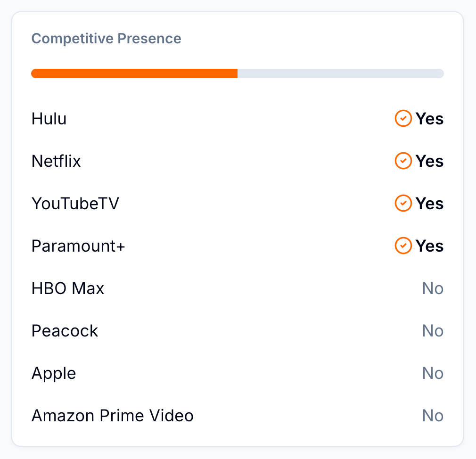Select the Paramount+ row
Image resolution: width=476 pixels, height=459 pixels.
[x=78, y=246]
